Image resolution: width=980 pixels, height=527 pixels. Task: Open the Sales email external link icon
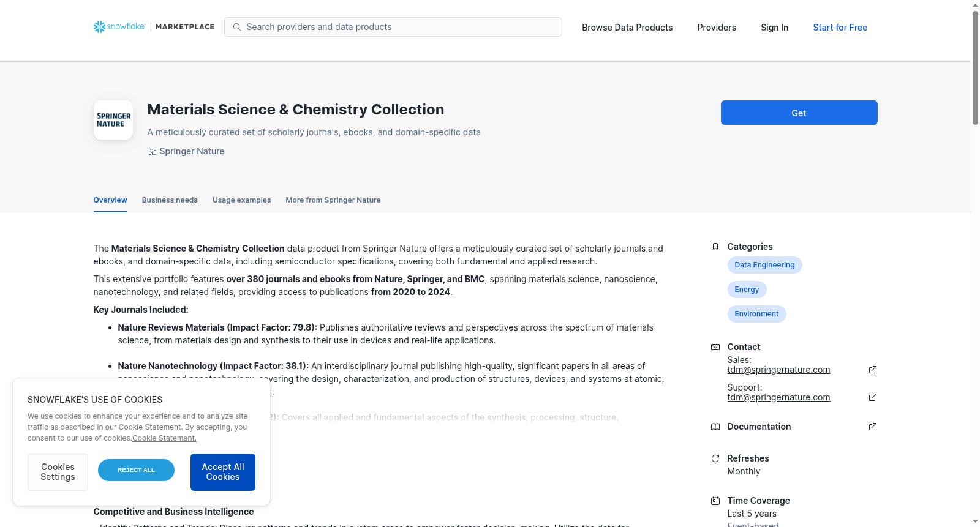click(873, 370)
